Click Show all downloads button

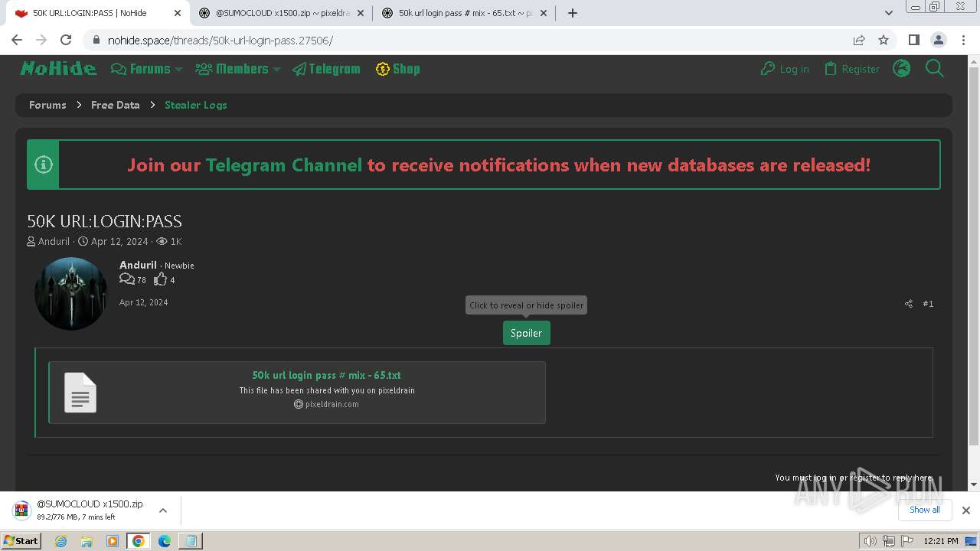tap(924, 510)
